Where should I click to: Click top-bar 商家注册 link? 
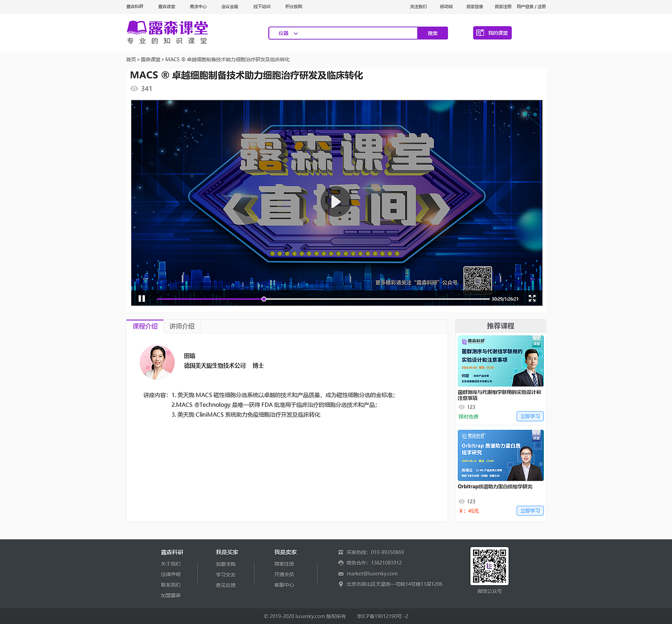pos(503,7)
